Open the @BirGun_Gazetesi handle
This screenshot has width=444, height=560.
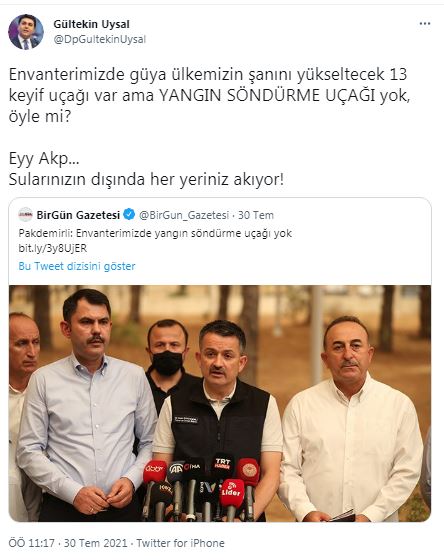[184, 215]
